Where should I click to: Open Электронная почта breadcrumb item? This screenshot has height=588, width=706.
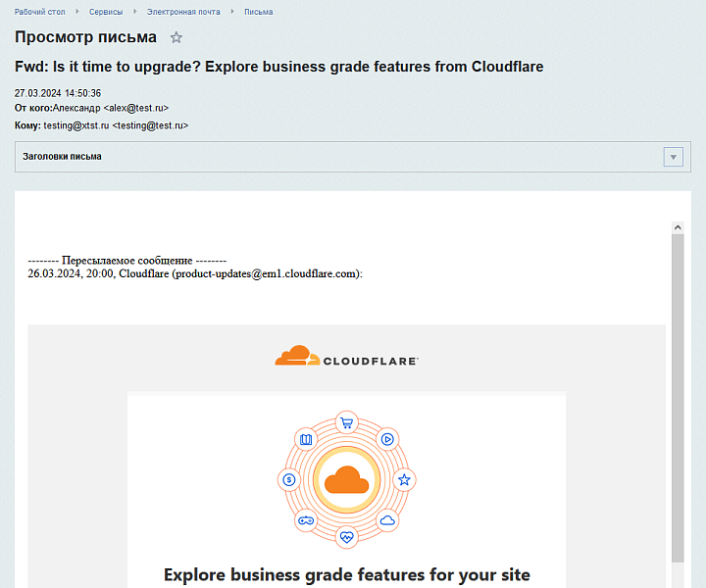click(183, 12)
